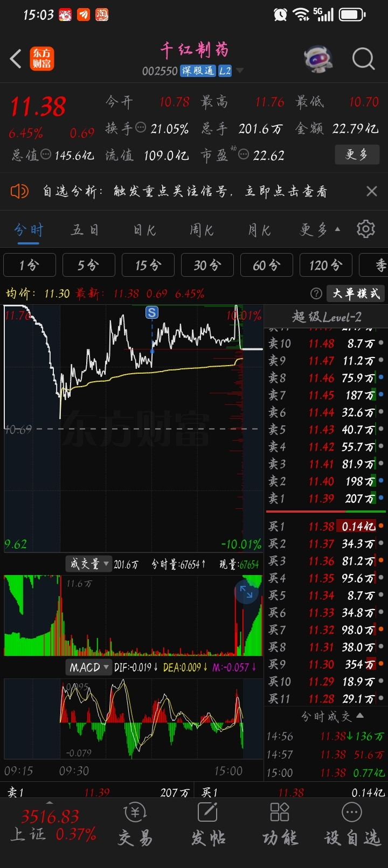The width and height of the screenshot is (388, 868).
Task: Tap the 卖1 11.39 order row
Action: pyautogui.click(x=326, y=498)
